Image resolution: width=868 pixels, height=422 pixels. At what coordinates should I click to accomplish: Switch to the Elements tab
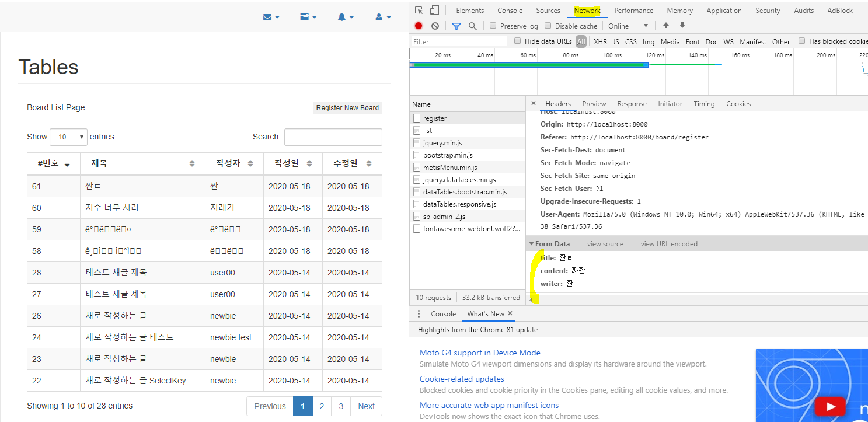pos(470,11)
